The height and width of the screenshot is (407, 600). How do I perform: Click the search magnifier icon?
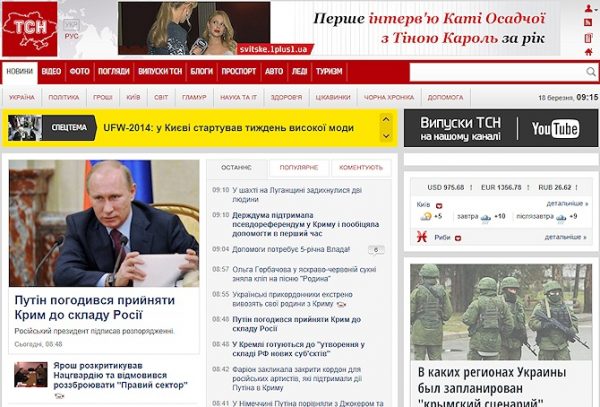[x=591, y=72]
